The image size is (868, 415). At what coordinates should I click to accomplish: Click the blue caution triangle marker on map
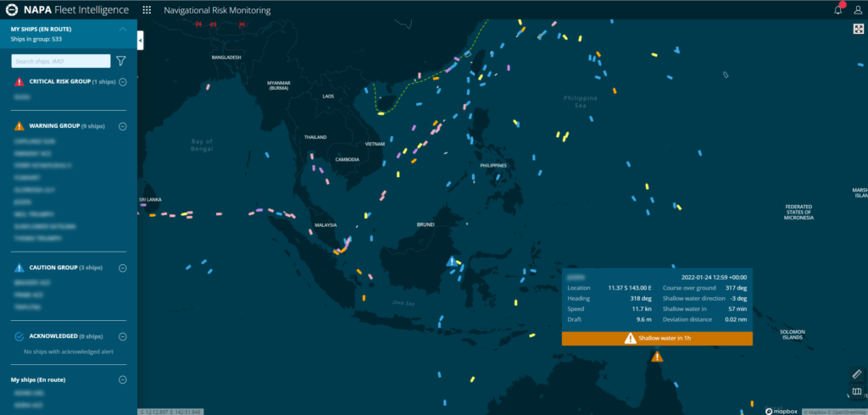tap(453, 261)
